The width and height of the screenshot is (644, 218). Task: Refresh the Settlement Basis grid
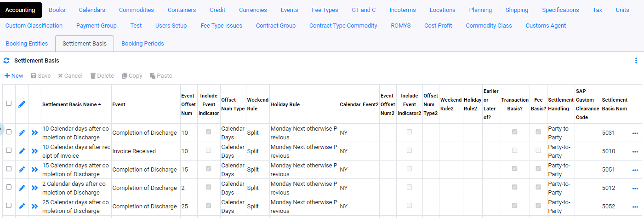coord(6,60)
